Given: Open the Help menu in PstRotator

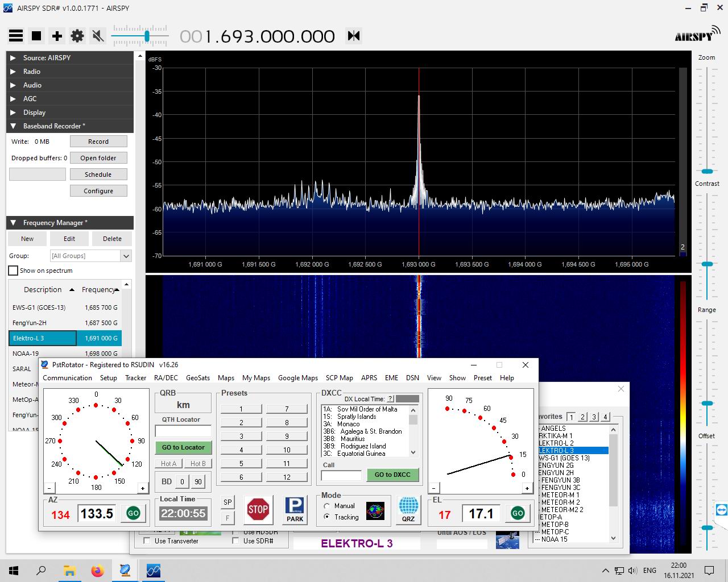Looking at the screenshot, I should coord(507,378).
